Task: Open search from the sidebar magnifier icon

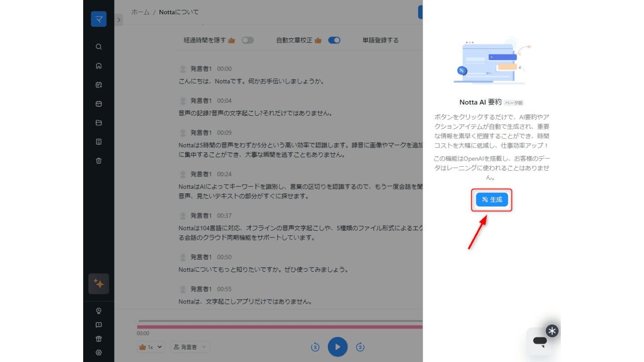Action: pyautogui.click(x=99, y=46)
